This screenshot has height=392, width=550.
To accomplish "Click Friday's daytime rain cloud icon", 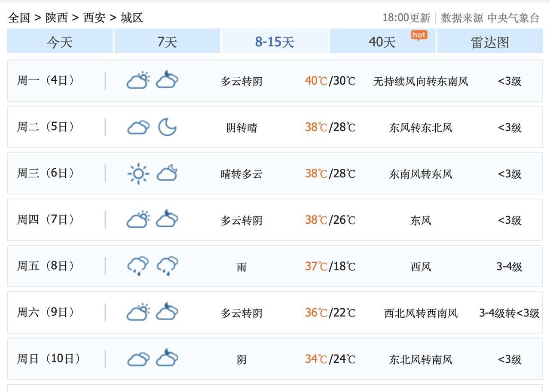I will [138, 266].
